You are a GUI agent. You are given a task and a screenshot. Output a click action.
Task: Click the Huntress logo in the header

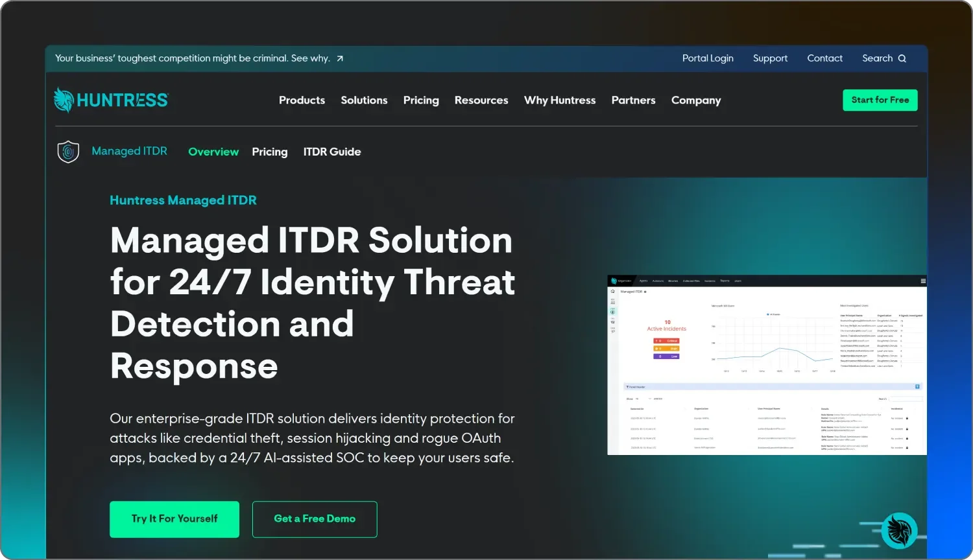111,100
